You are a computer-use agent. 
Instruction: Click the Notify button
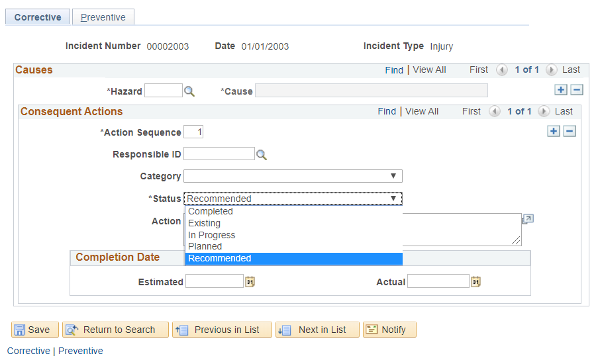point(389,330)
